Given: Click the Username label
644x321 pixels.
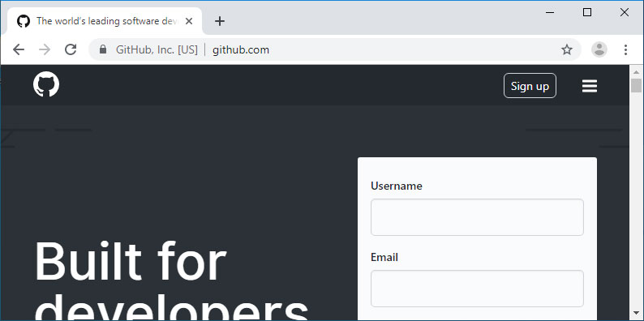Looking at the screenshot, I should click(397, 186).
